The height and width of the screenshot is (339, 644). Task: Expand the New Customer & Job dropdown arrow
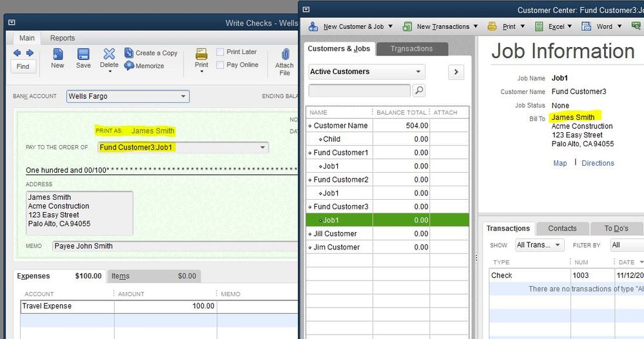(390, 26)
